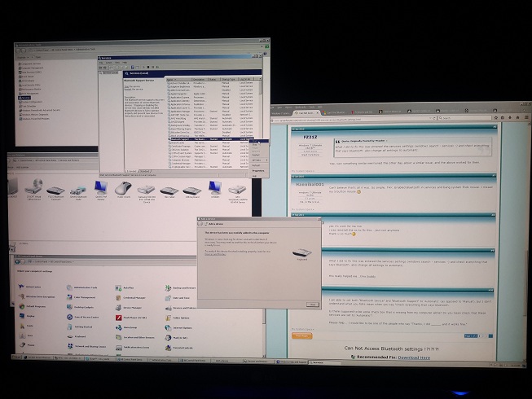Open Organize dropdown in Administrative Tools

point(22,57)
